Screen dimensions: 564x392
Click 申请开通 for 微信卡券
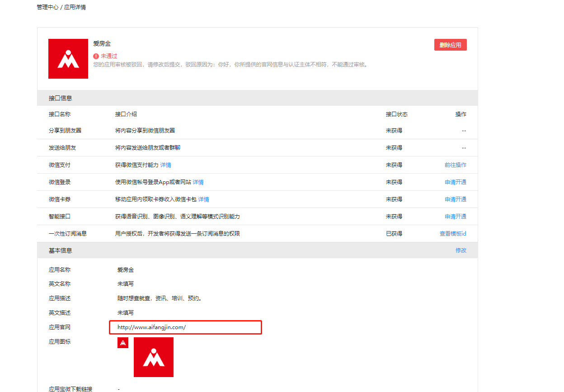tap(456, 199)
